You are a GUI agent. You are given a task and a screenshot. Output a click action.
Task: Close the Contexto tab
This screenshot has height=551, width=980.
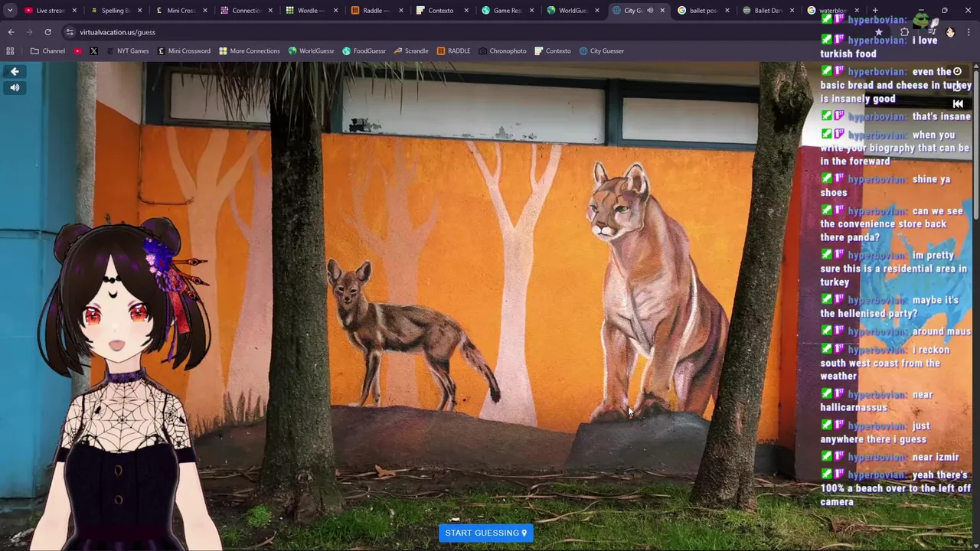pos(466,11)
